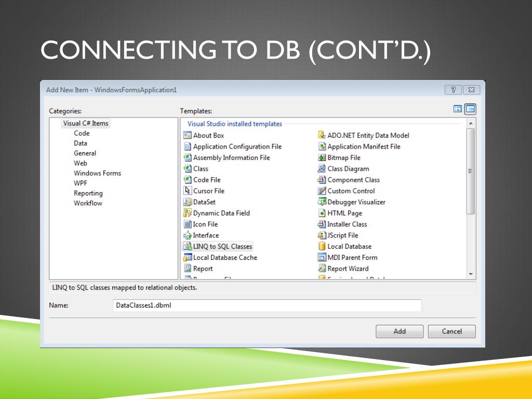Click the templates scrollbar down arrow

[471, 274]
